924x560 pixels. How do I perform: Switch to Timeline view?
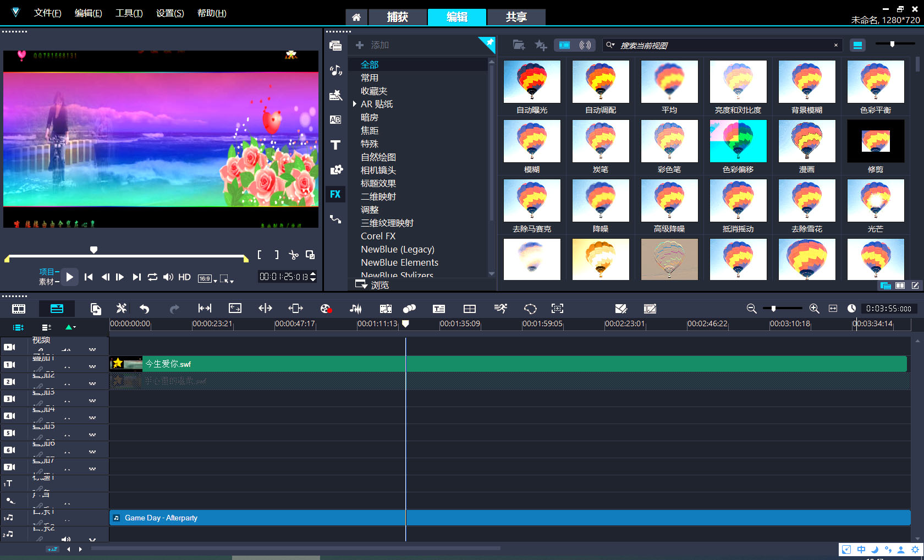pyautogui.click(x=57, y=309)
